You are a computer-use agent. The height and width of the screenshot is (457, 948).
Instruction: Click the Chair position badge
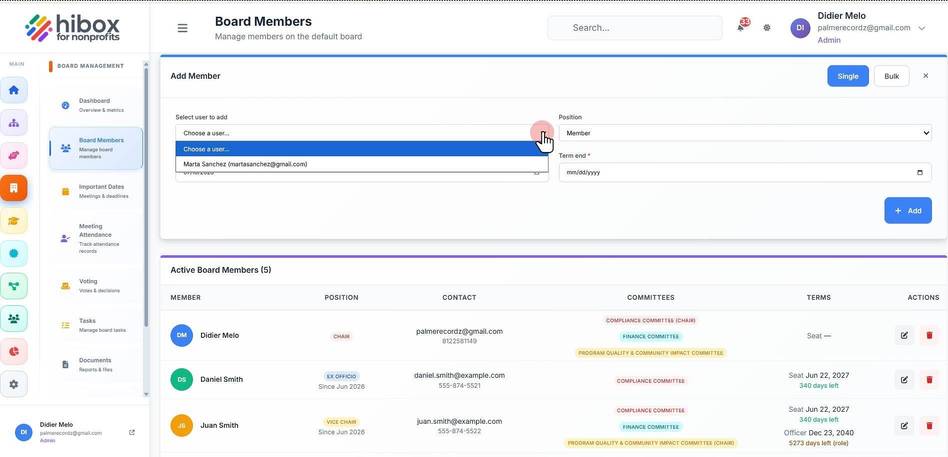342,336
